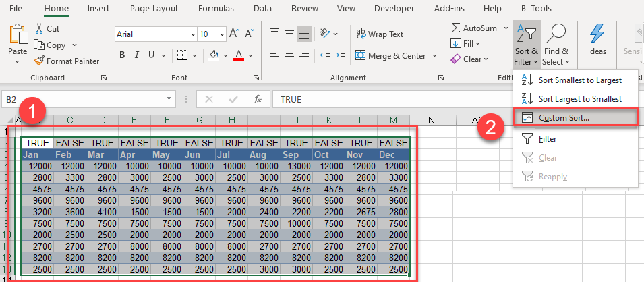Click Sort Smallest to Largest
644x282 pixels.
pyautogui.click(x=579, y=80)
